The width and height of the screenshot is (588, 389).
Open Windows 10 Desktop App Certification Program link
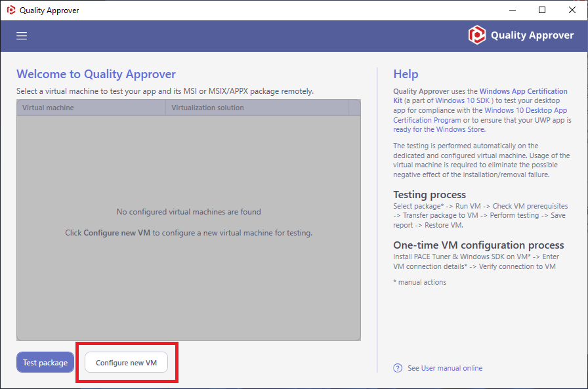[x=480, y=115]
